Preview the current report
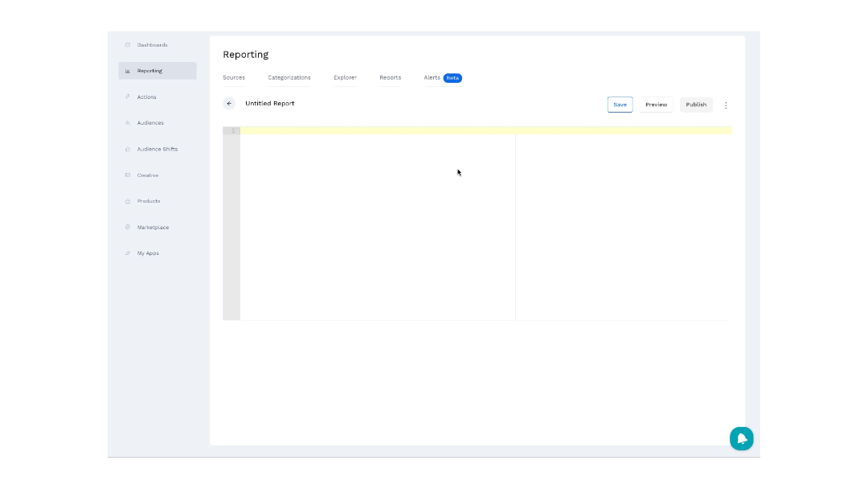868x489 pixels. click(x=656, y=105)
